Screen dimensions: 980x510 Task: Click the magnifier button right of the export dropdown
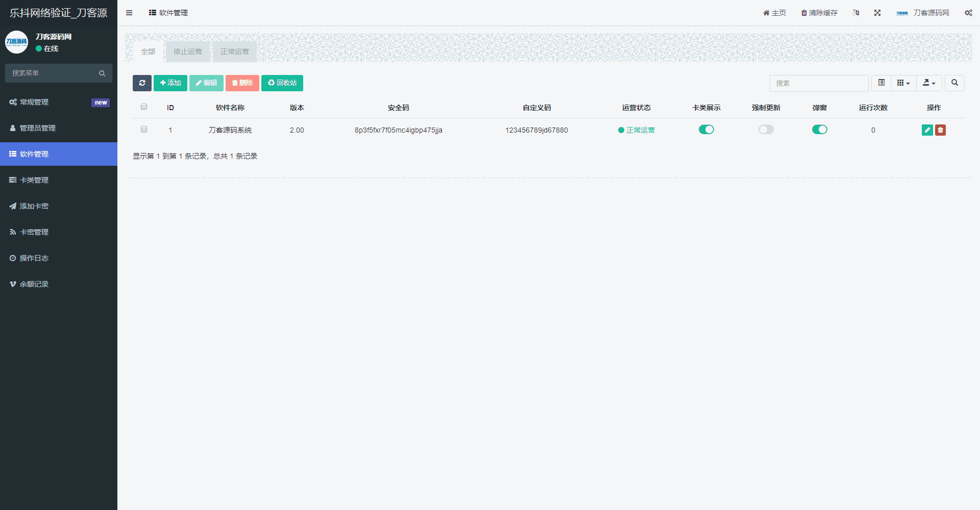[954, 83]
